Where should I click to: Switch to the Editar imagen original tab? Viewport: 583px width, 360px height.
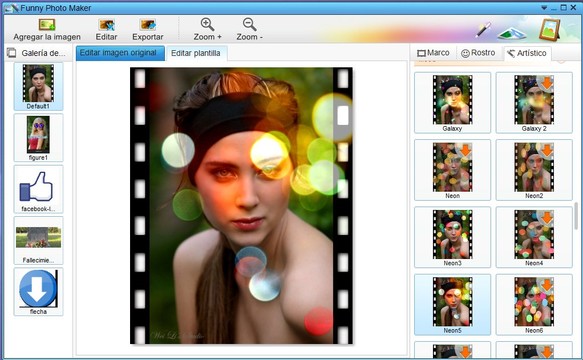coord(120,53)
